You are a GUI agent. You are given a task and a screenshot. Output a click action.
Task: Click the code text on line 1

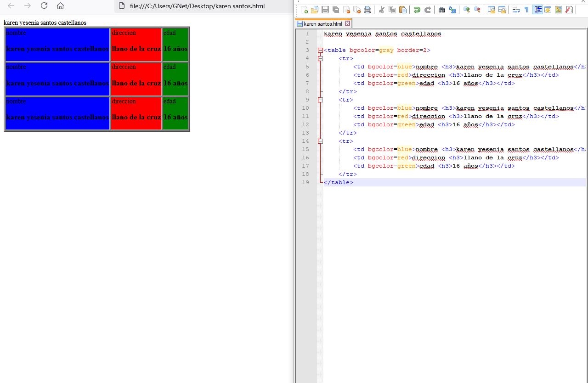point(382,34)
